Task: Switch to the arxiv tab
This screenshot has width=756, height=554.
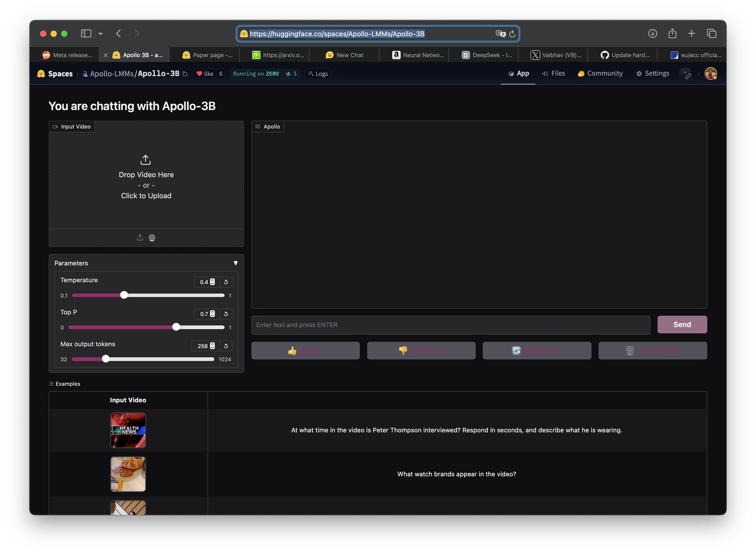Action: click(278, 55)
